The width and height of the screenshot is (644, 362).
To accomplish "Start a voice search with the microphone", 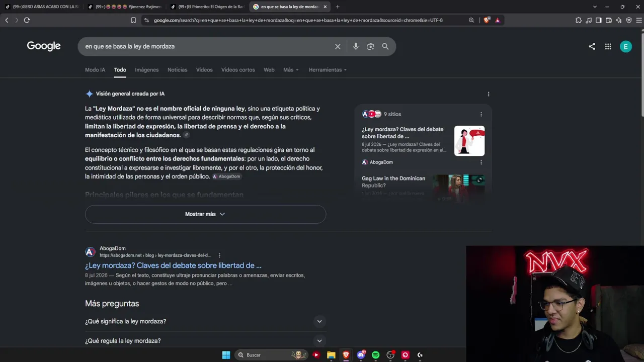I will [356, 46].
